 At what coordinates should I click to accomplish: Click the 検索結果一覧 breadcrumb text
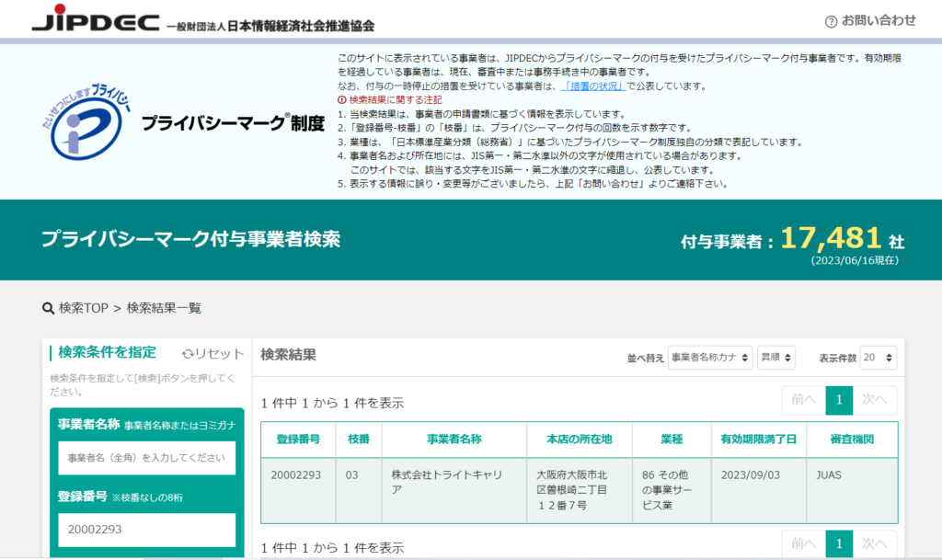164,308
